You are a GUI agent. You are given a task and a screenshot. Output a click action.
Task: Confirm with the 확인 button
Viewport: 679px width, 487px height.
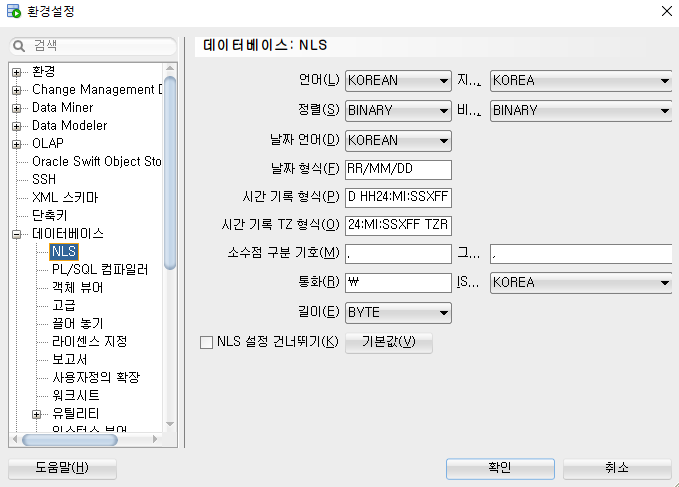(x=500, y=469)
